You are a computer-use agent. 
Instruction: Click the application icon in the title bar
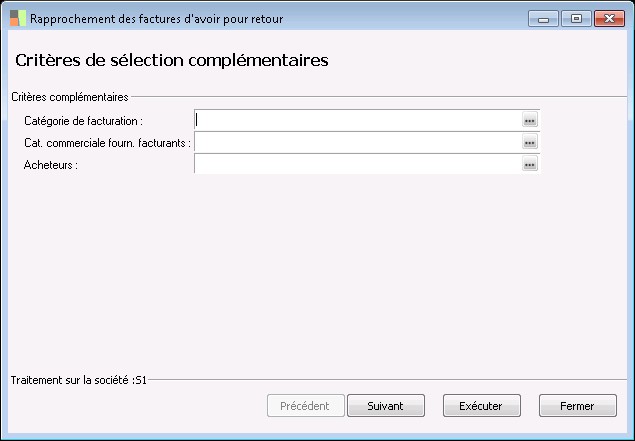[x=18, y=18]
